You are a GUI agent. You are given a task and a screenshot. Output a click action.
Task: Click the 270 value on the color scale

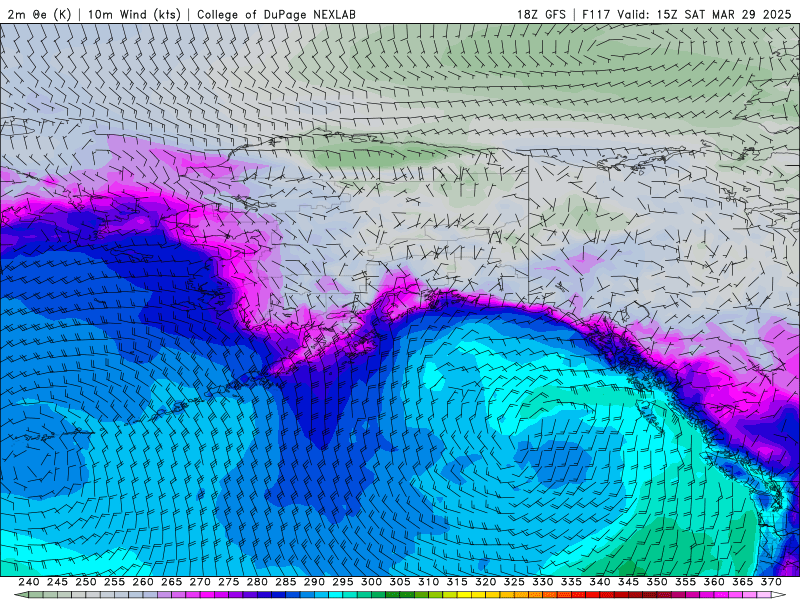click(x=200, y=582)
